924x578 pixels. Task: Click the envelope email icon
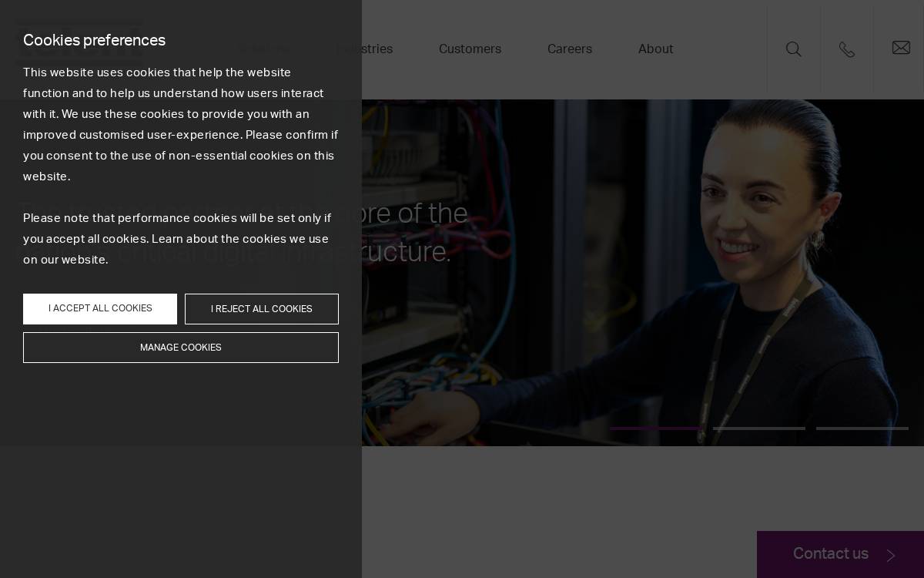[901, 48]
